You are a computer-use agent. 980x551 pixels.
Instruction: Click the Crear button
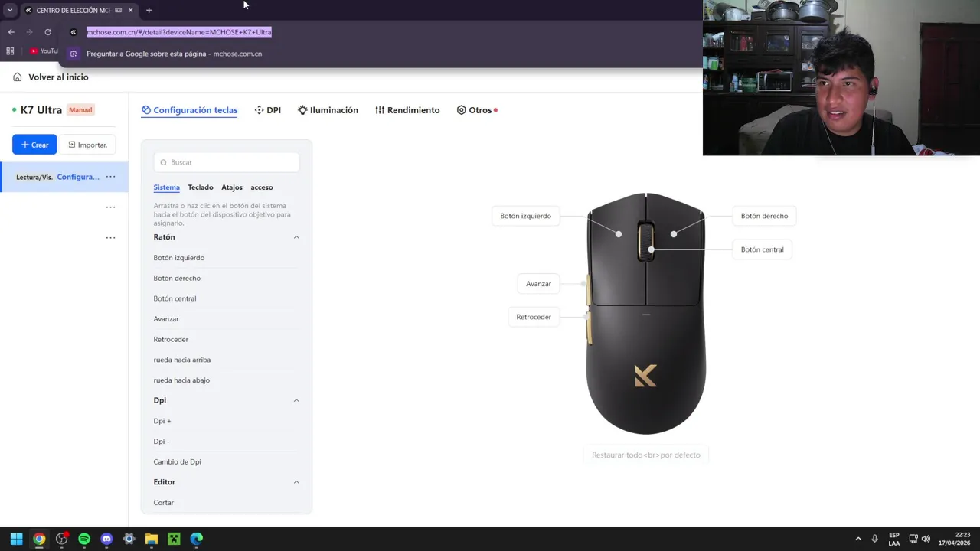point(34,145)
